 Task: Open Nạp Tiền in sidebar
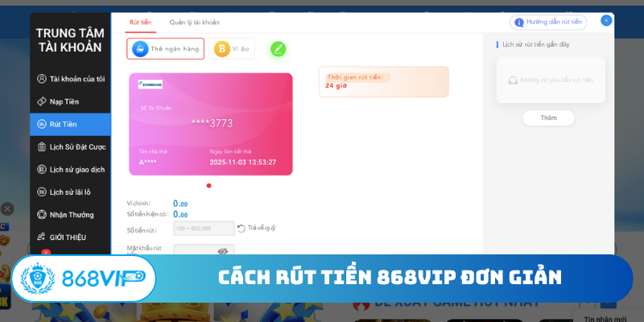click(x=70, y=101)
